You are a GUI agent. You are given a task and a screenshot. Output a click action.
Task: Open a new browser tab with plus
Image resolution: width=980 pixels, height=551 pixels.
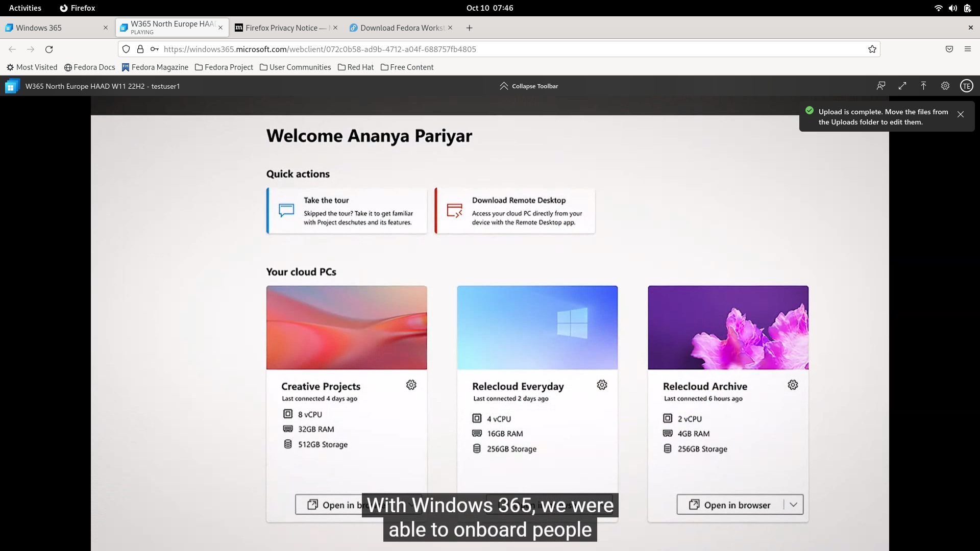tap(469, 28)
